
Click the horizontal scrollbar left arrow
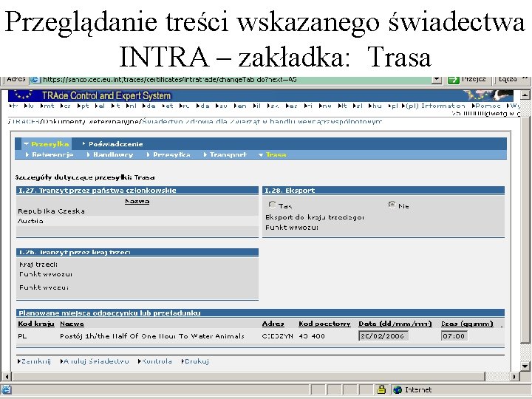click(6, 377)
